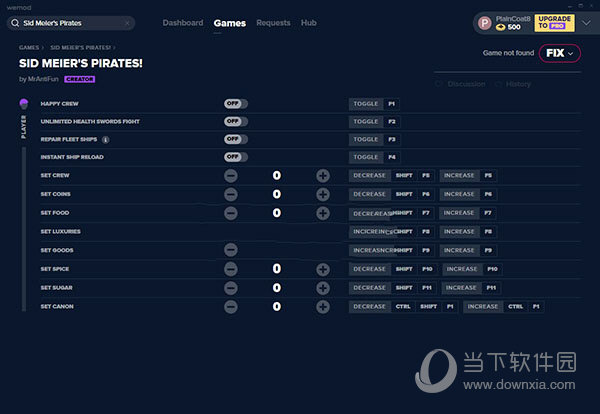Viewport: 600px width, 414px height.
Task: Open the account menu chevron
Action: (x=585, y=22)
